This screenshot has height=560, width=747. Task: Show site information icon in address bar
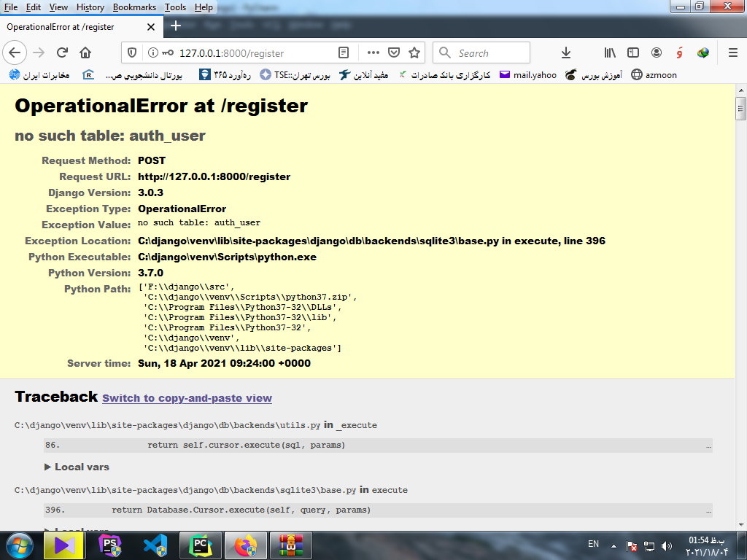(x=153, y=52)
